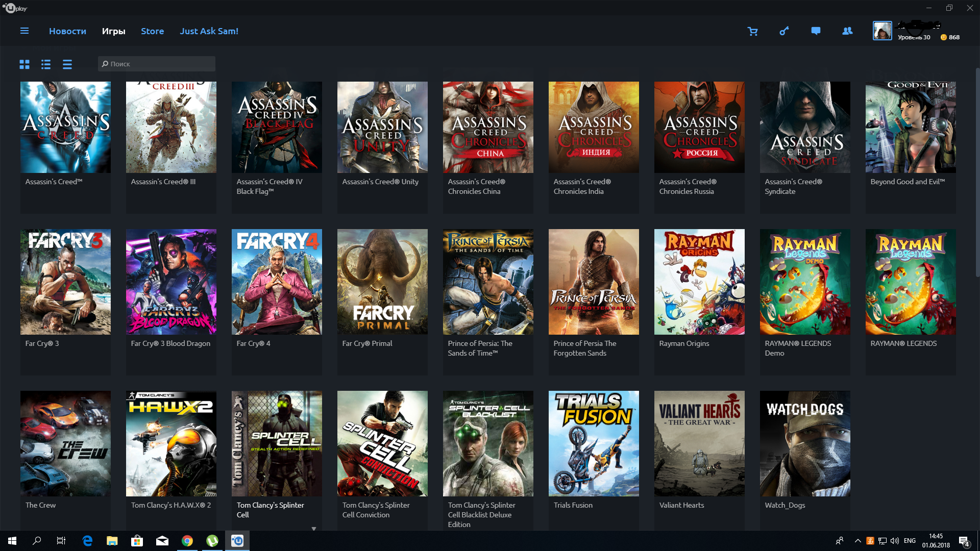Select Beyond Good and Evil cover
This screenshot has height=551, width=980.
(x=911, y=127)
